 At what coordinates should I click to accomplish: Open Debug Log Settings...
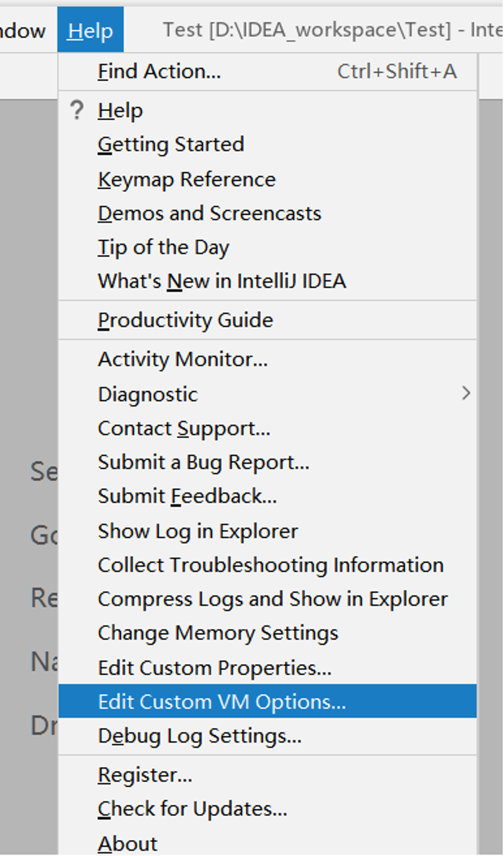click(268, 736)
